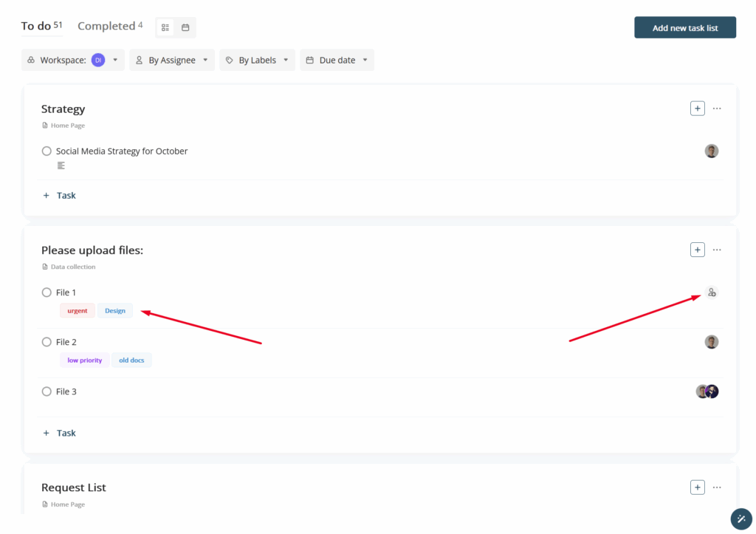Expand the By Assignee filter
The height and width of the screenshot is (534, 756).
(x=171, y=60)
